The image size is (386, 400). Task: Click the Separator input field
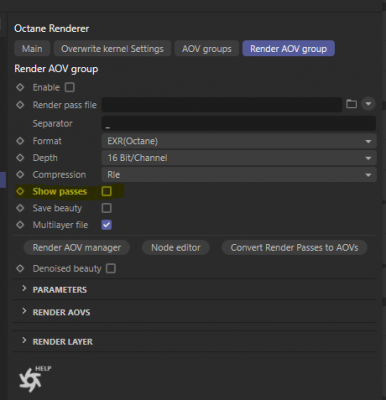pyautogui.click(x=239, y=123)
